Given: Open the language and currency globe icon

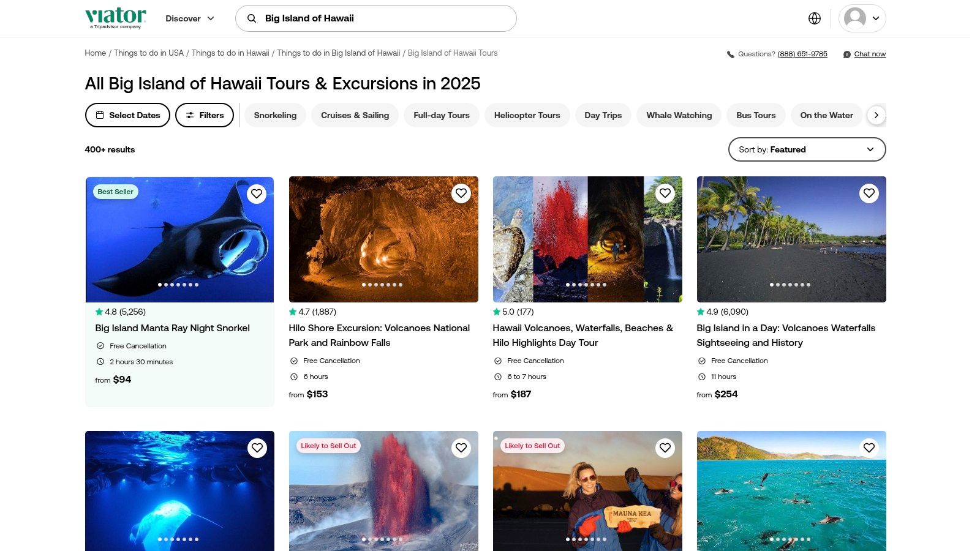Looking at the screenshot, I should (815, 18).
